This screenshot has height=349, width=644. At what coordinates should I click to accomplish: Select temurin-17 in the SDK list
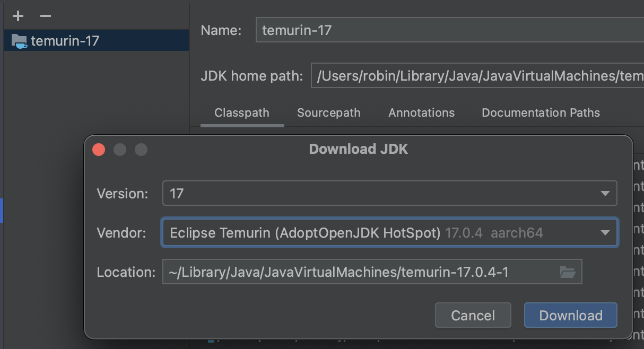click(x=97, y=41)
